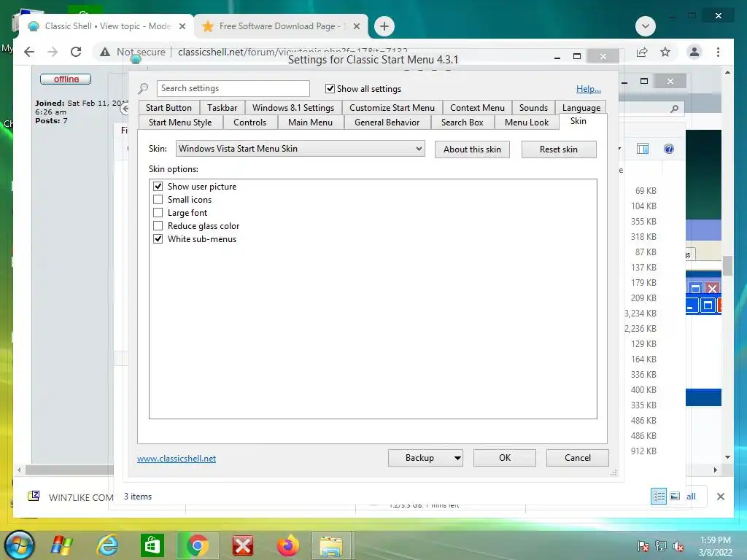The image size is (747, 560).
Task: Open the Menu Look tab
Action: tap(527, 122)
